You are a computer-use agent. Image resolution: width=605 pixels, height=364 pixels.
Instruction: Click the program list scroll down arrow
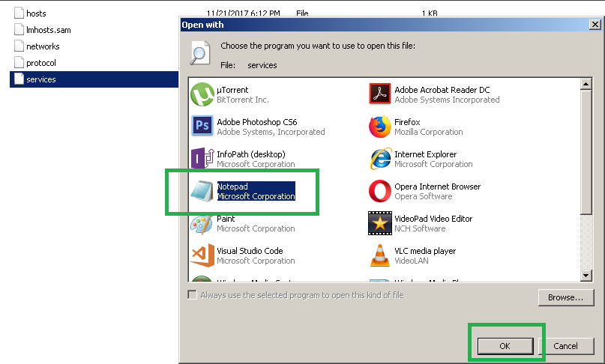(586, 276)
